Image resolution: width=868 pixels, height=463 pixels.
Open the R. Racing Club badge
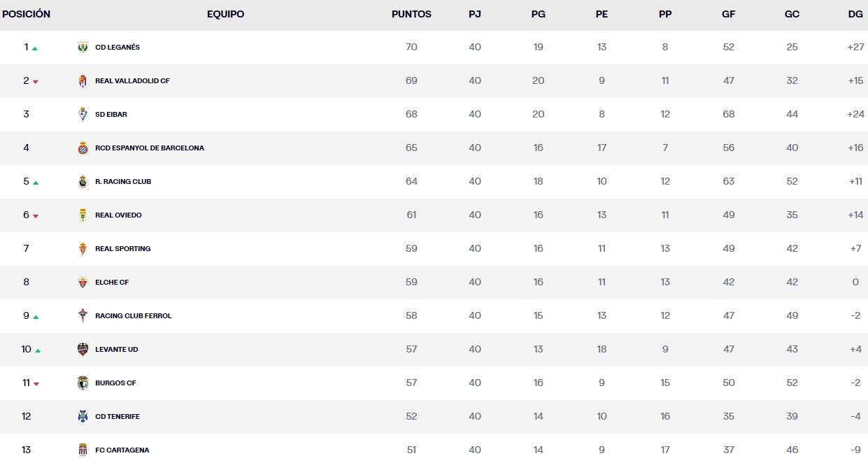83,182
